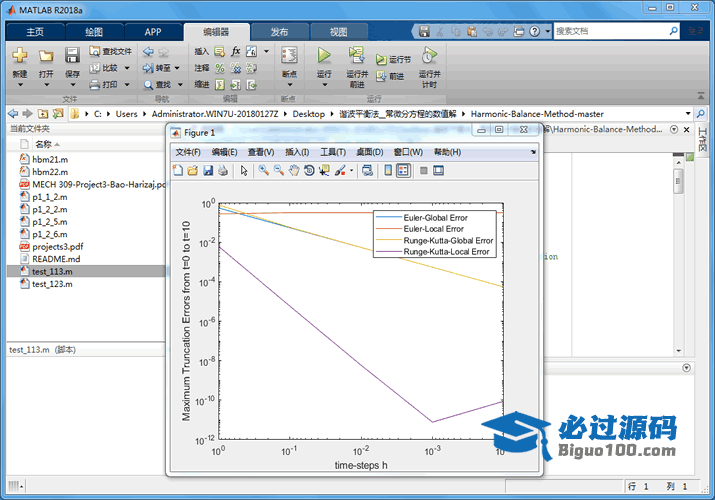This screenshot has width=715, height=500.
Task: Open the brush tool dropdown in Figure 1
Action: coord(352,170)
